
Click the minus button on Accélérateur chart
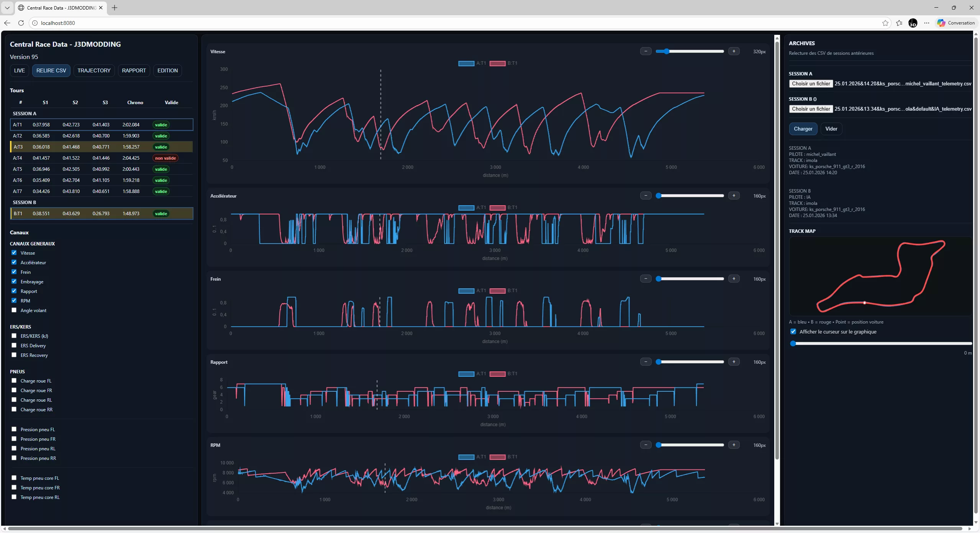point(646,196)
